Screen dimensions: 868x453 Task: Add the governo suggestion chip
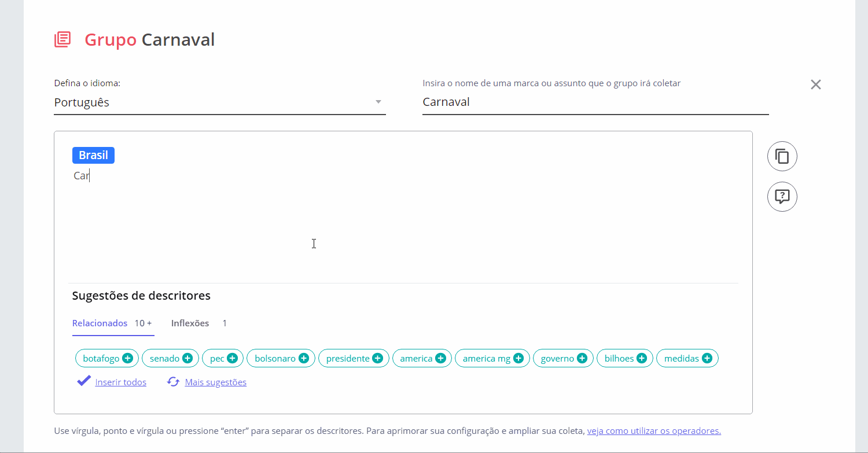(582, 358)
